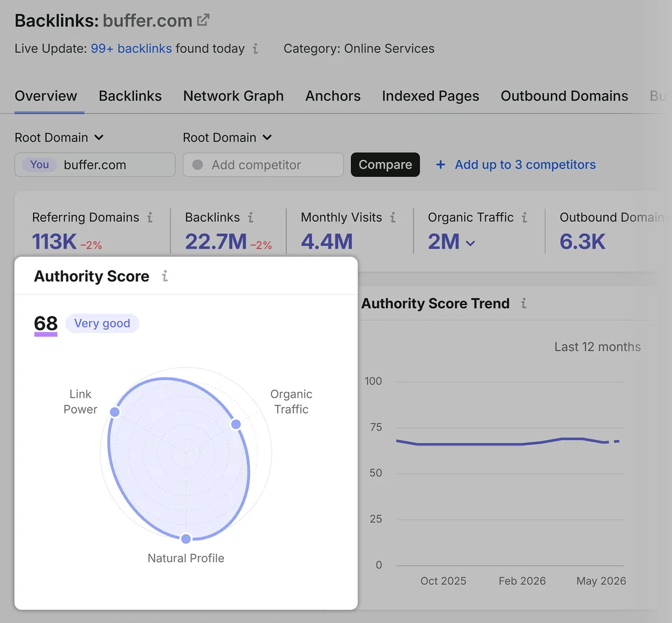The image size is (672, 623).
Task: Switch to the Overview tab
Action: tap(46, 96)
